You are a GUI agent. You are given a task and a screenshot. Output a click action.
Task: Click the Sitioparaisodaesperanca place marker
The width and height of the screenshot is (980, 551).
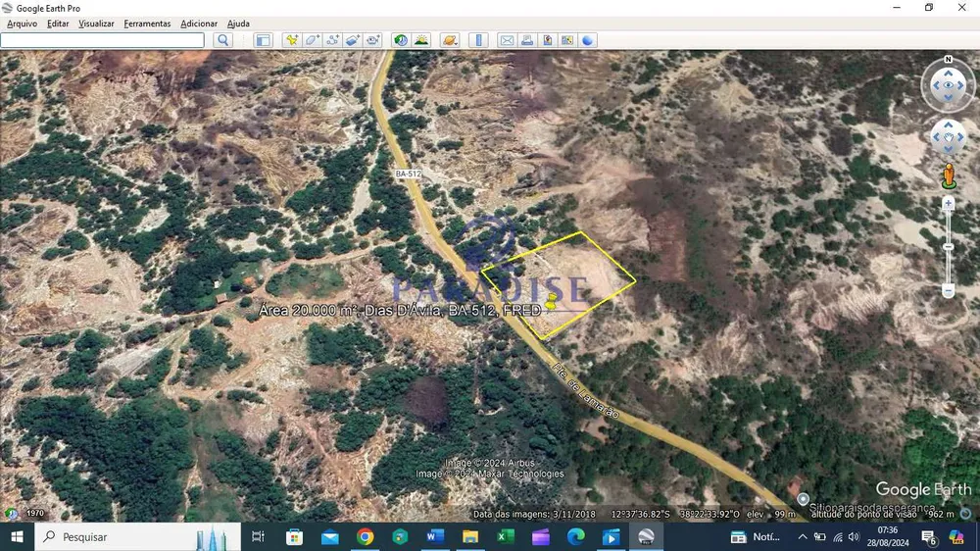[x=804, y=499]
